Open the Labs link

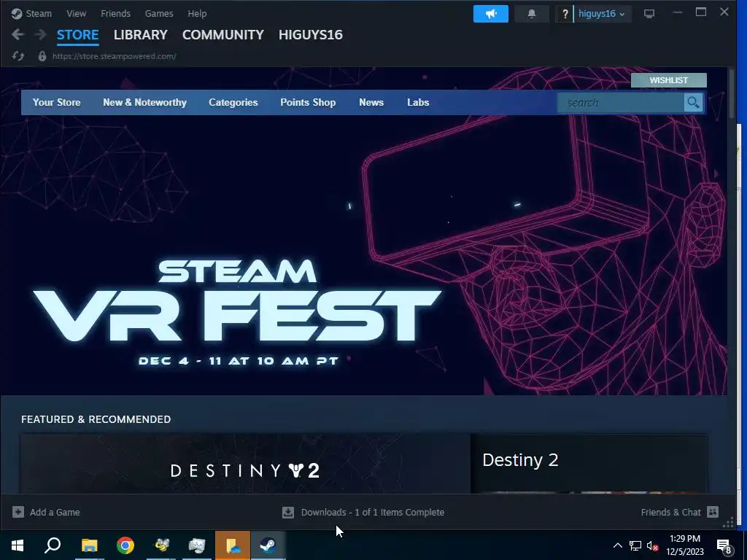pos(418,102)
